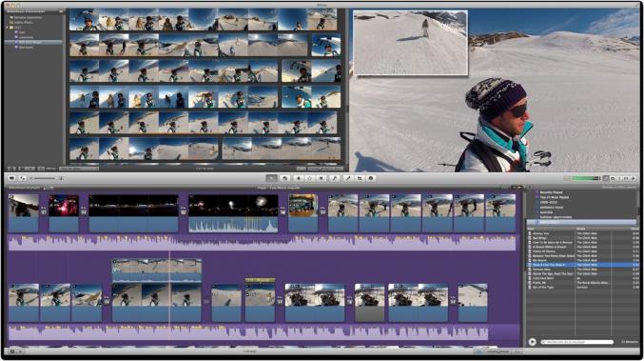Screen dimensions: 644x361
Task: Select the lower purple background music track
Action: [248, 332]
